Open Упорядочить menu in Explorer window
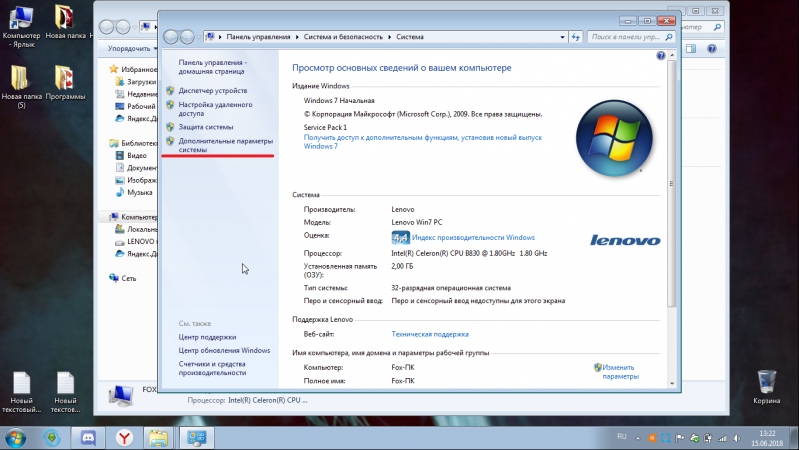799x450 pixels. click(132, 48)
